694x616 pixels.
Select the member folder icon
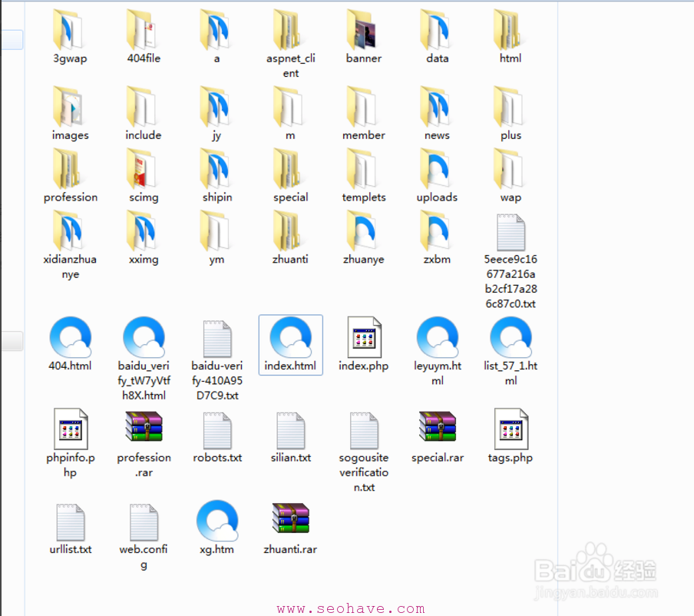click(362, 106)
